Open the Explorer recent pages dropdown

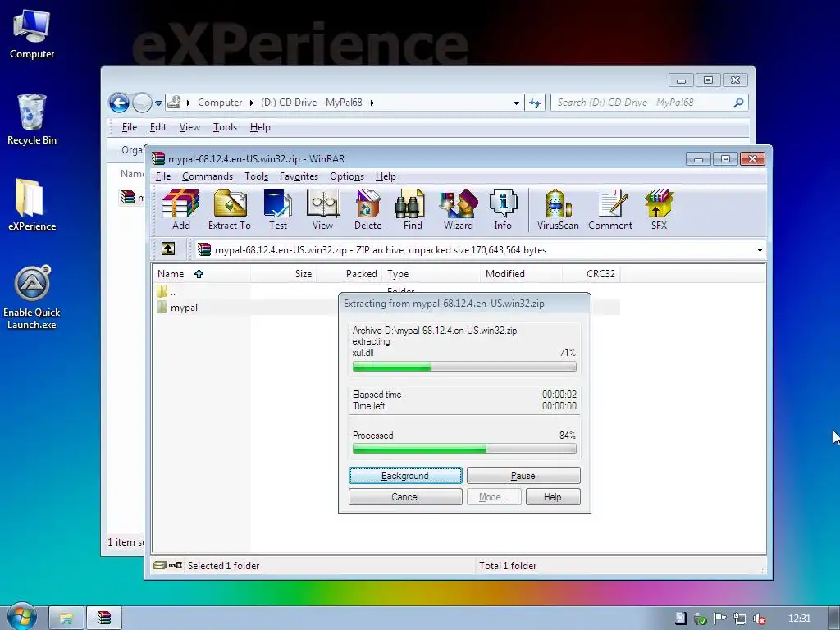coord(158,103)
